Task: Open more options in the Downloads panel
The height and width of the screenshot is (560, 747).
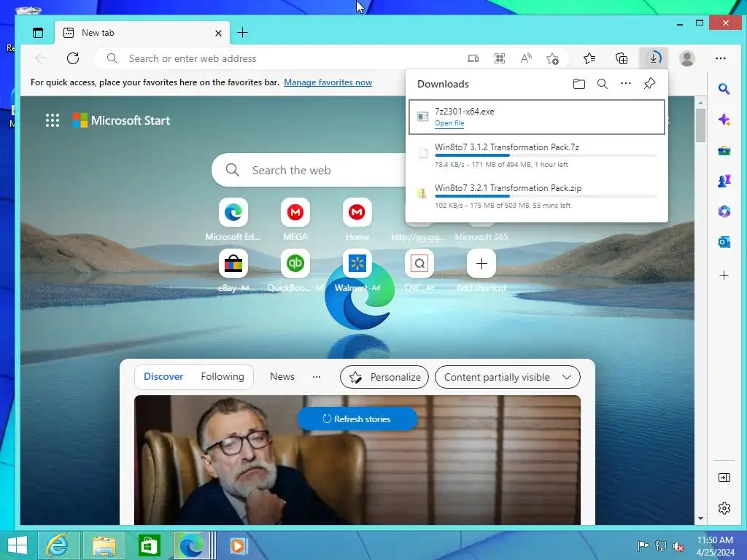Action: (625, 84)
